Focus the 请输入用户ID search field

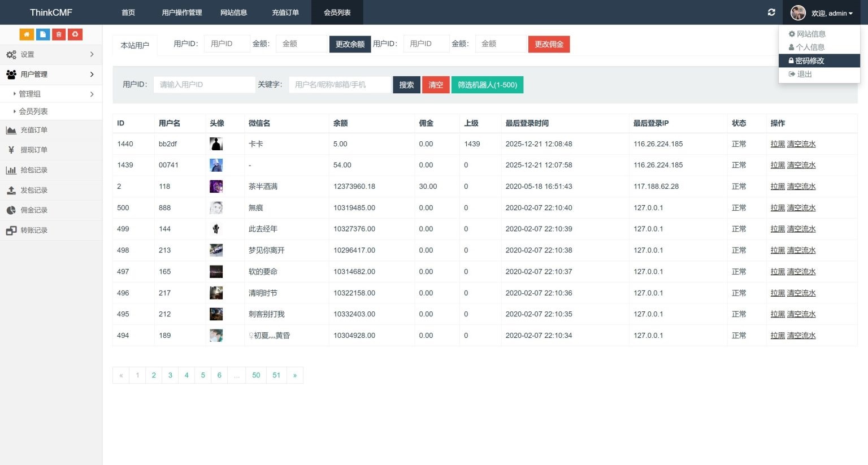pos(204,85)
